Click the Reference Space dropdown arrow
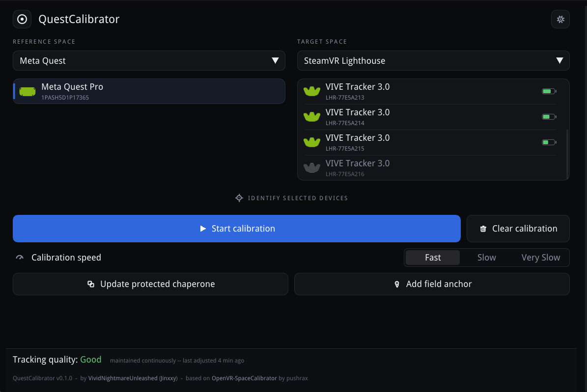 pos(275,61)
